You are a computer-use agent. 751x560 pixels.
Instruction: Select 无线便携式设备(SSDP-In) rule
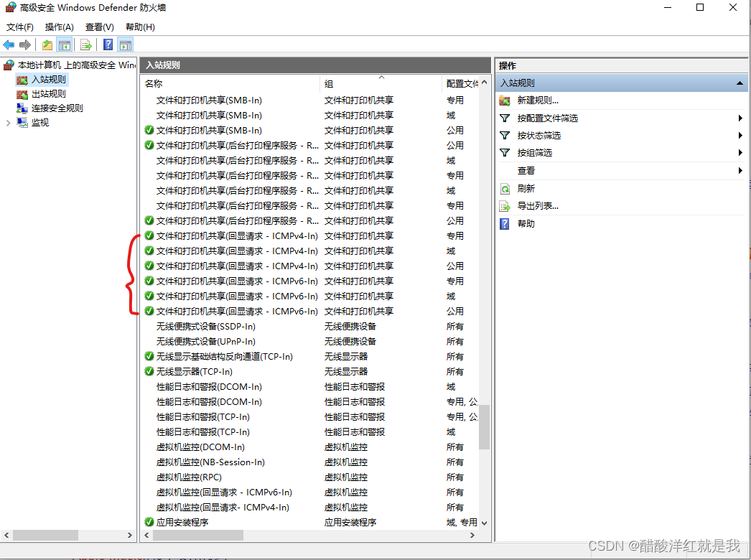[310, 326]
